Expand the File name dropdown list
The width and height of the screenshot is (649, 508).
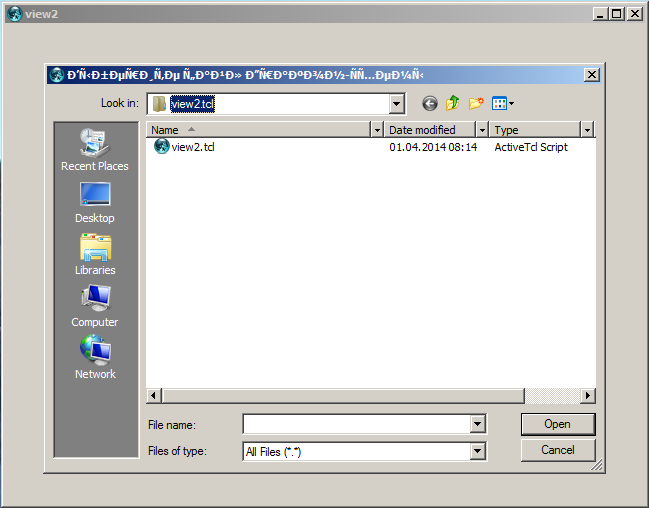pos(477,424)
